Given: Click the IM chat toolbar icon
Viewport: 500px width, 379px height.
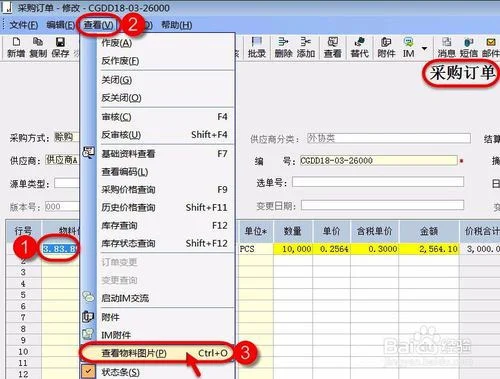Looking at the screenshot, I should click(x=408, y=47).
